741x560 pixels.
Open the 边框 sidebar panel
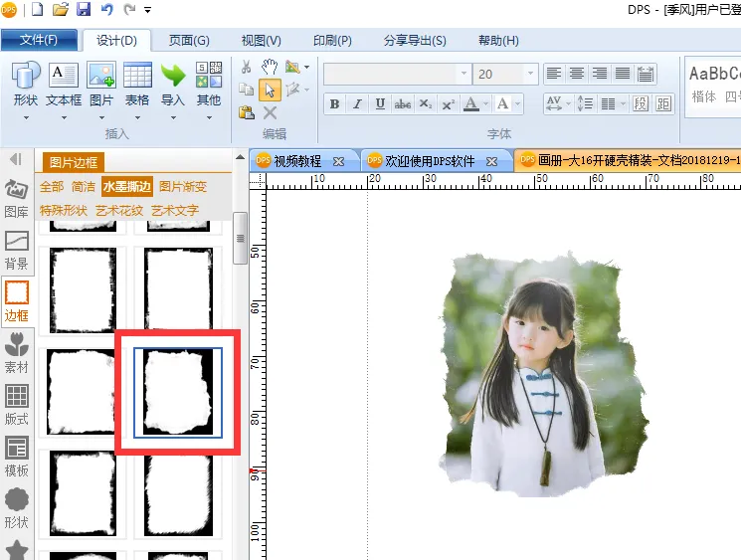coord(17,302)
